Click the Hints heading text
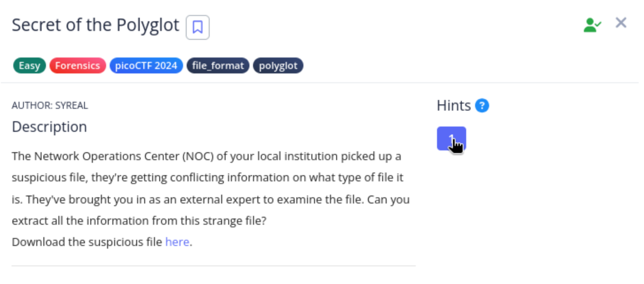This screenshot has height=284, width=644. pyautogui.click(x=454, y=106)
